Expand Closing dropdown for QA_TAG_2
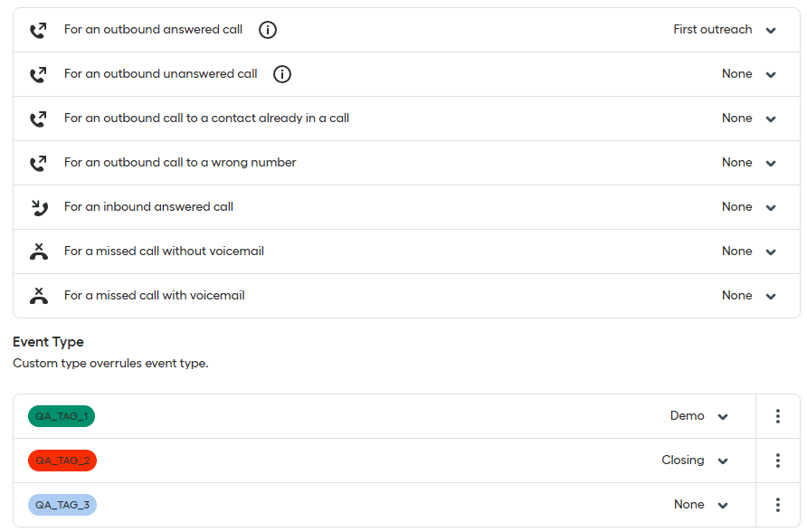 [723, 461]
